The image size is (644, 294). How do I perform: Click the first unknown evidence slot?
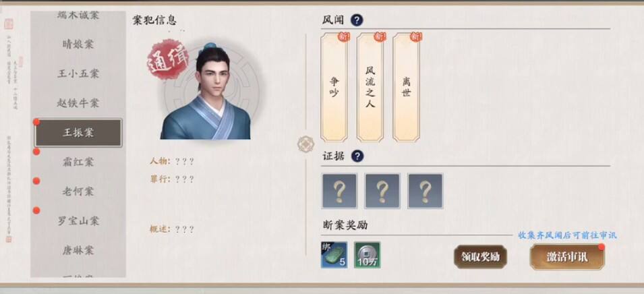point(339,191)
